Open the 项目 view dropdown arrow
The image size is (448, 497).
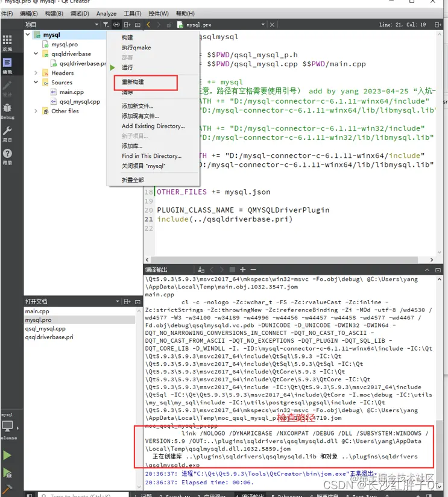[96, 25]
